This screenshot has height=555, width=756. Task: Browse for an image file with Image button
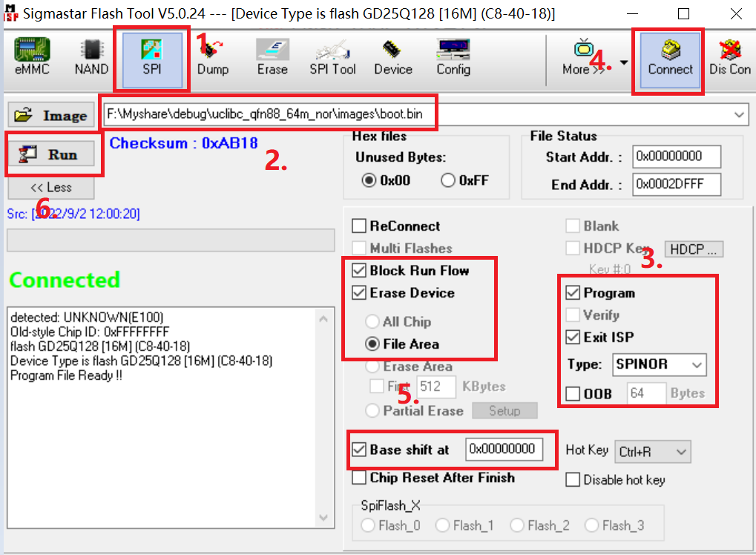51,115
